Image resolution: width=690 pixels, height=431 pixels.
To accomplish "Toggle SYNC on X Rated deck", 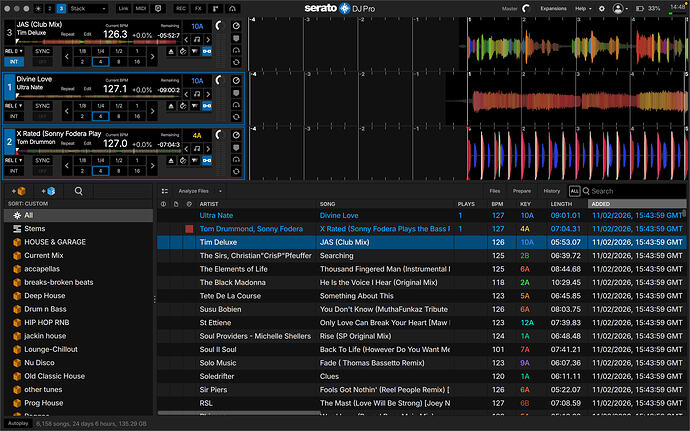I will point(43,161).
